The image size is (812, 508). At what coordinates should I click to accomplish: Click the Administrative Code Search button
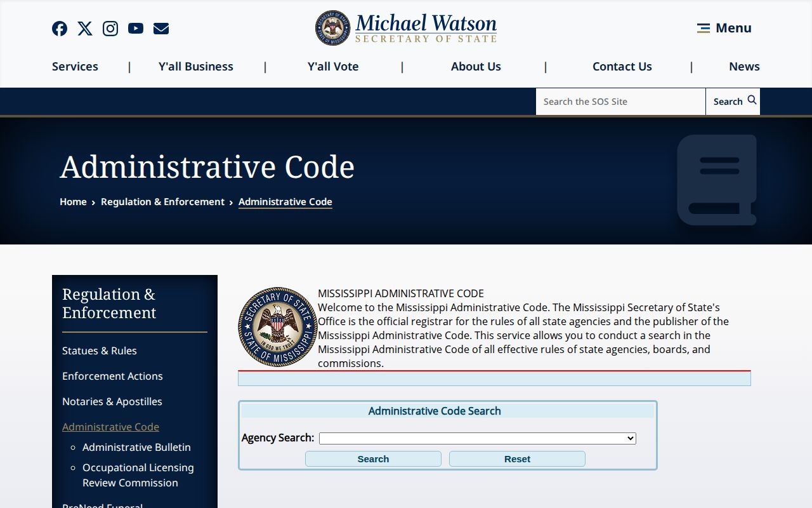(x=373, y=458)
